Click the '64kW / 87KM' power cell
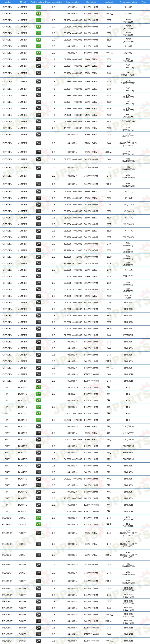 click(91, 296)
